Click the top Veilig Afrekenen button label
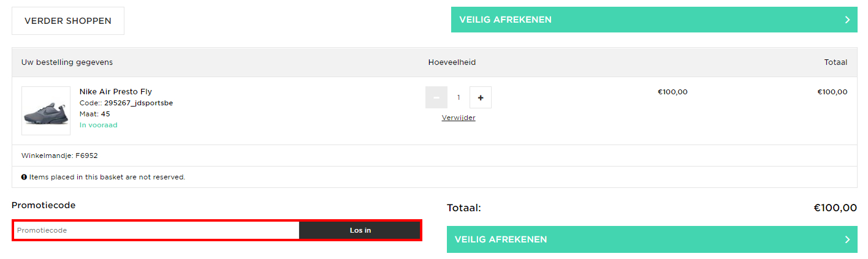Image resolution: width=868 pixels, height=259 pixels. pyautogui.click(x=506, y=20)
